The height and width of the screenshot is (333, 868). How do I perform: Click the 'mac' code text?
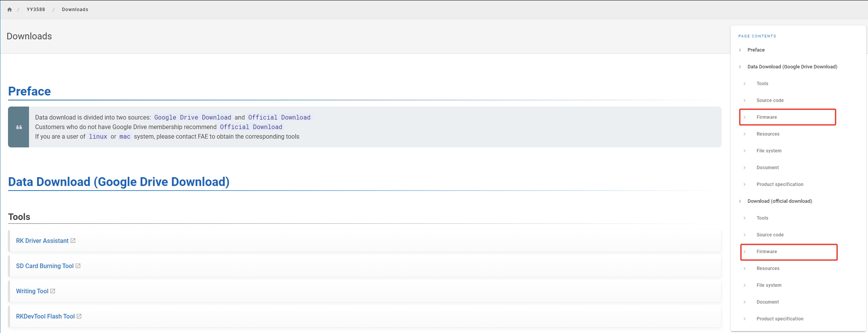click(125, 137)
